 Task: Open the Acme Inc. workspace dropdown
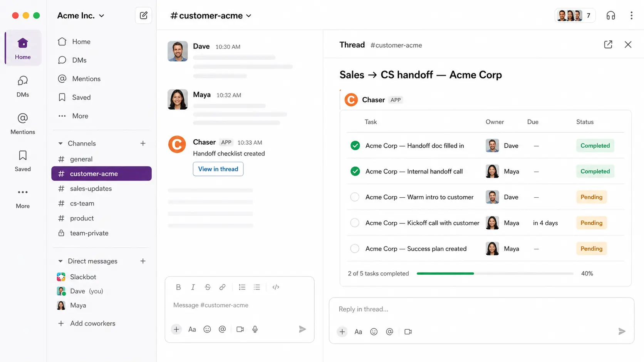tap(81, 15)
